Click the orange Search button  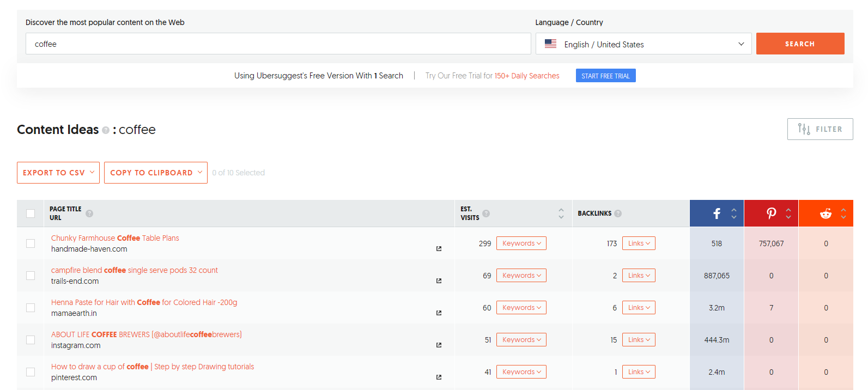coord(800,44)
